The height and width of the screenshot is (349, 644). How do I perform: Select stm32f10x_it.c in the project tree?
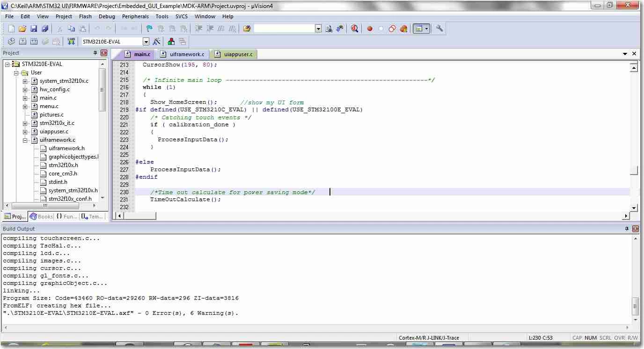click(x=57, y=123)
